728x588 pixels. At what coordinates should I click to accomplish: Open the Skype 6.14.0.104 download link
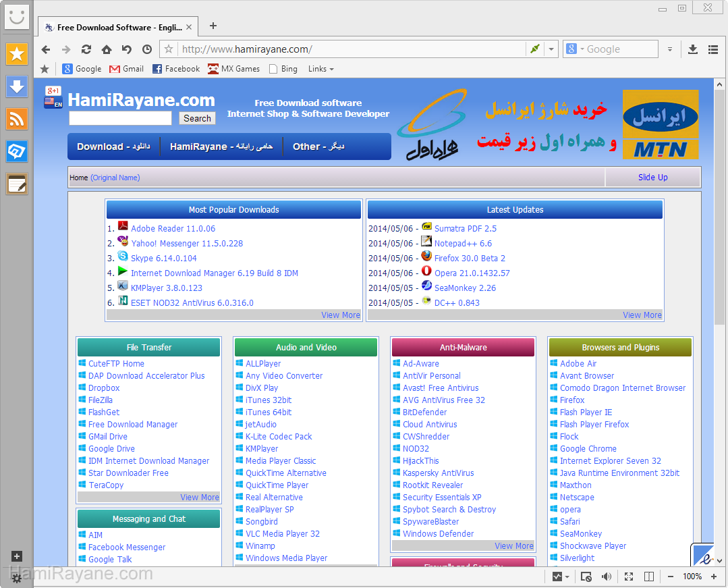tap(163, 259)
